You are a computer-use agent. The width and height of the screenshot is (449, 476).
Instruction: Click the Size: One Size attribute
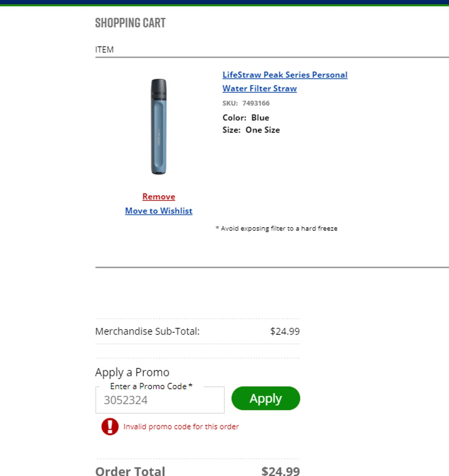click(x=251, y=130)
